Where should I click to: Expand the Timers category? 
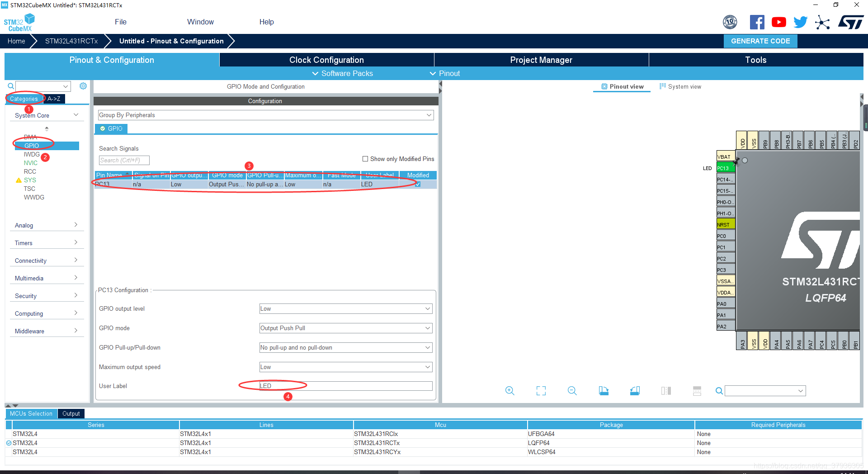[47, 243]
